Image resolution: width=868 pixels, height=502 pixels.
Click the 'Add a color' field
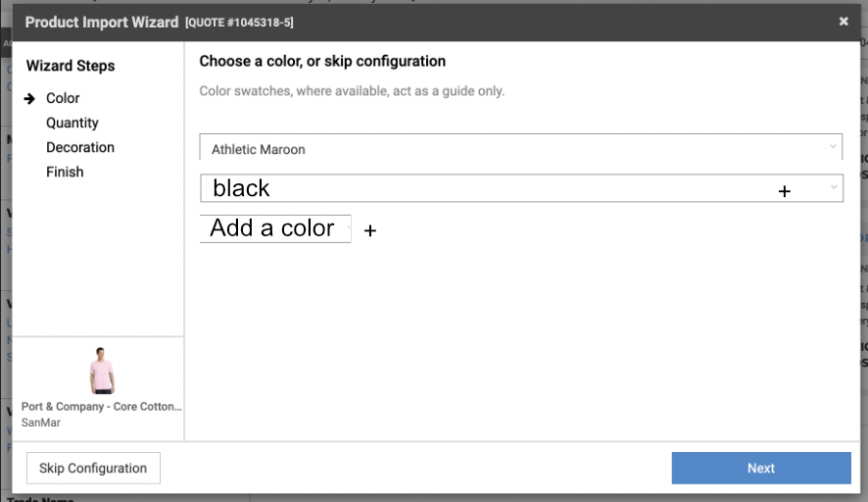(274, 228)
